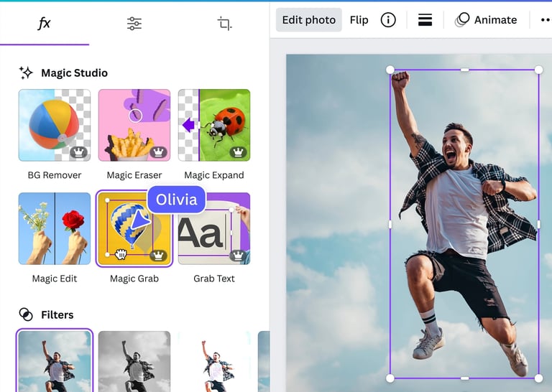552x392 pixels.
Task: Click the crown badge on Magic Expand
Action: [239, 152]
